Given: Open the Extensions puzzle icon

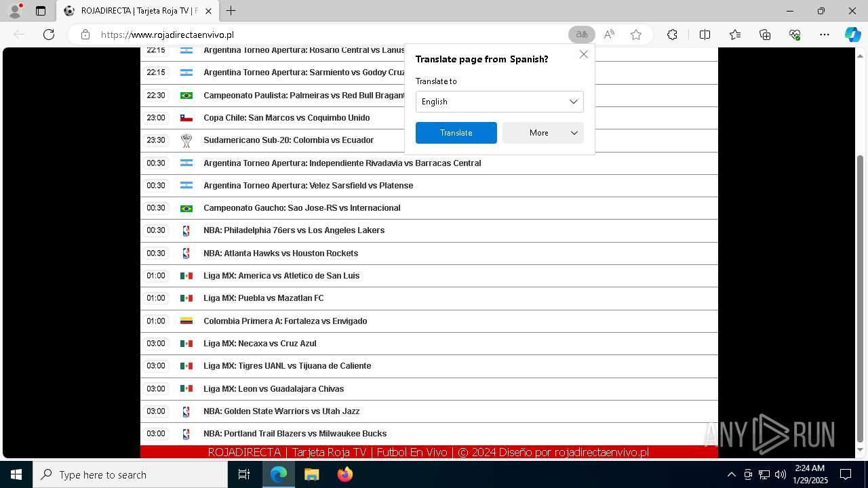Looking at the screenshot, I should [672, 35].
